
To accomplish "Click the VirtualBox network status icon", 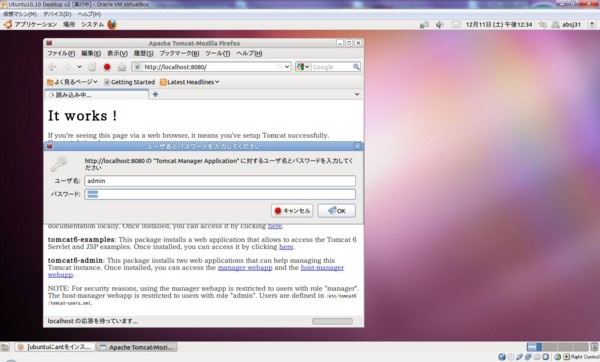I will (x=528, y=357).
